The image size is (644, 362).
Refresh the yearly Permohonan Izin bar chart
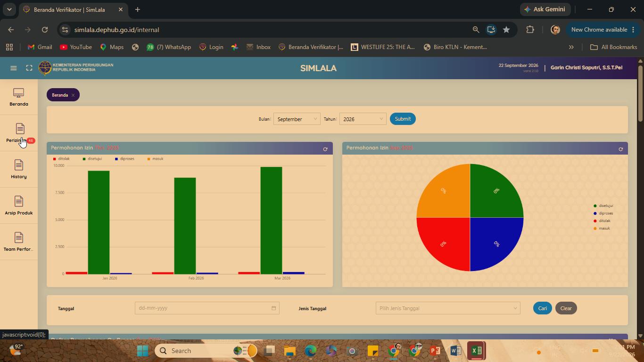[325, 149]
